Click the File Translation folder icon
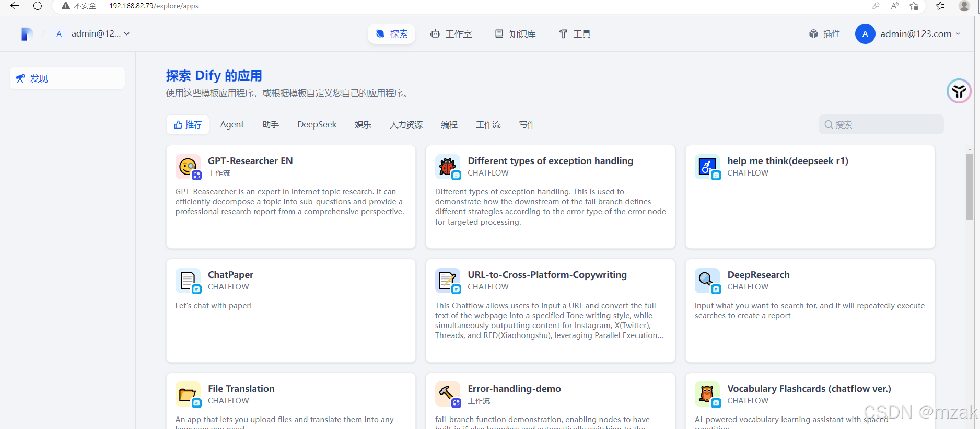 tap(188, 395)
